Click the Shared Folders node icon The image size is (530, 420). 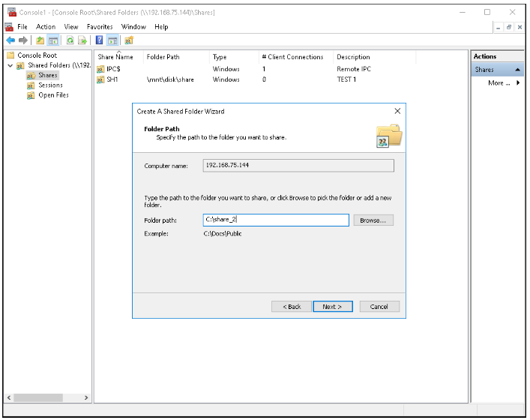click(20, 65)
